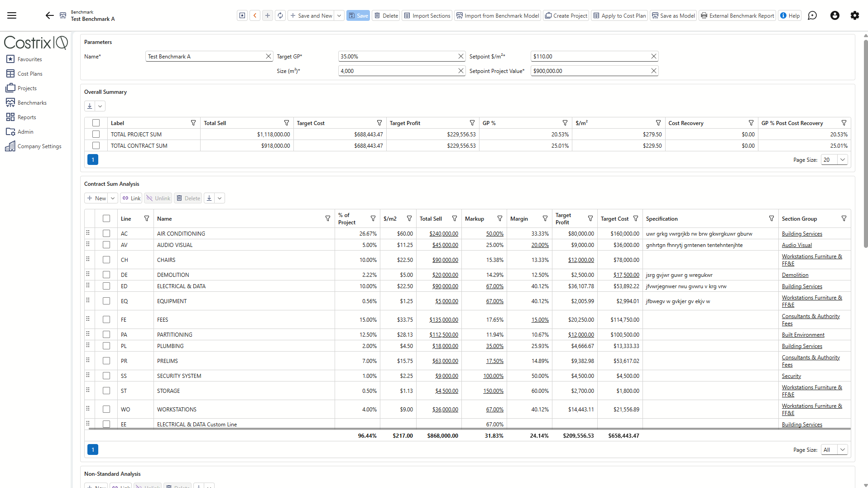Click the toolbar icon left of previous chevron
The width and height of the screenshot is (868, 488).
click(242, 15)
